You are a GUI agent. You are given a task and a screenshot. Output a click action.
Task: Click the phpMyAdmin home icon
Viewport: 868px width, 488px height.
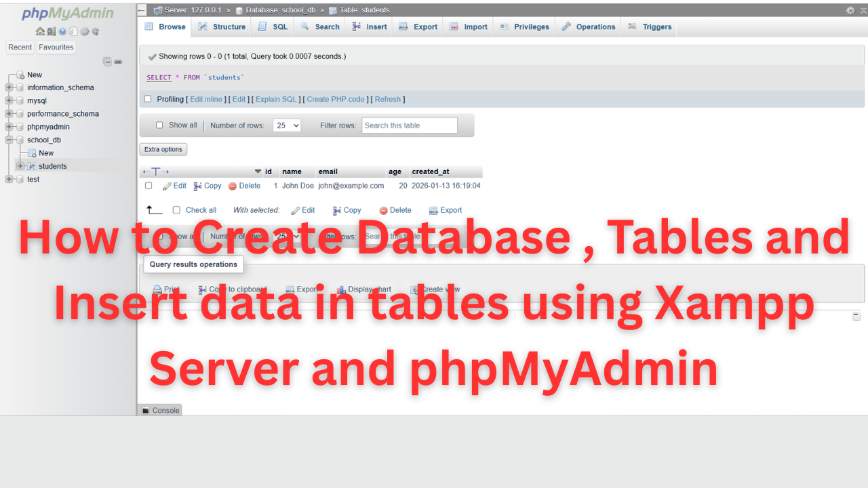[40, 32]
